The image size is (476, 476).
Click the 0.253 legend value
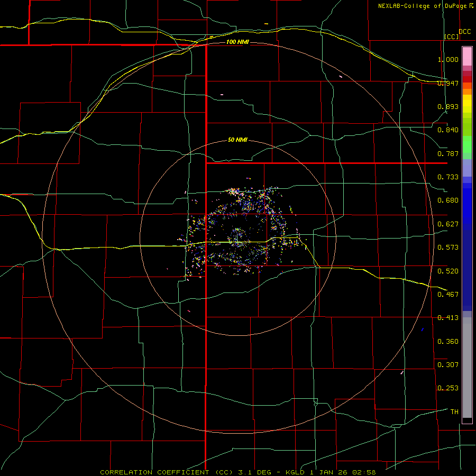coord(448,388)
